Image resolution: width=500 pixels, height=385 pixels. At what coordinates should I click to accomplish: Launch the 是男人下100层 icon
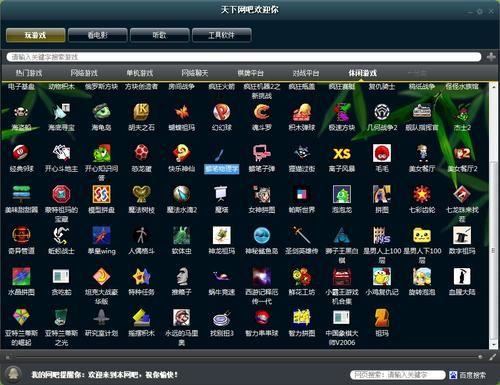[x=422, y=235]
